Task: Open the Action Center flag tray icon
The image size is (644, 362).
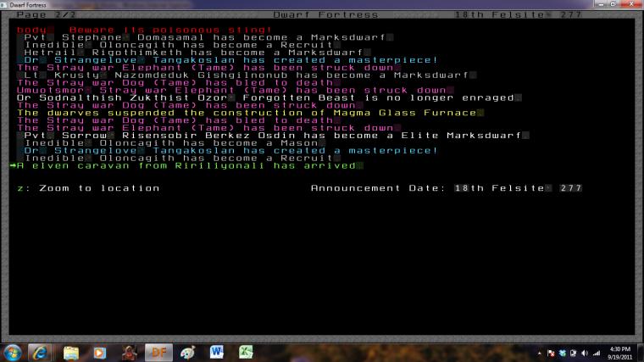Action: [x=551, y=354]
